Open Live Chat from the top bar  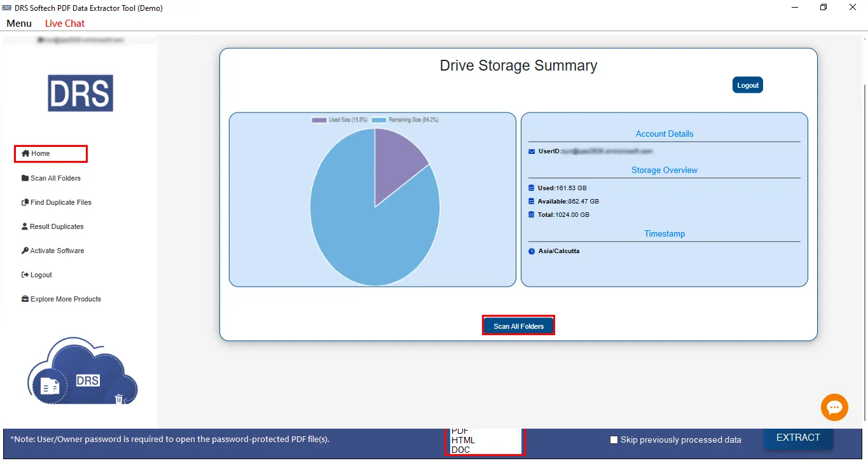tap(65, 24)
